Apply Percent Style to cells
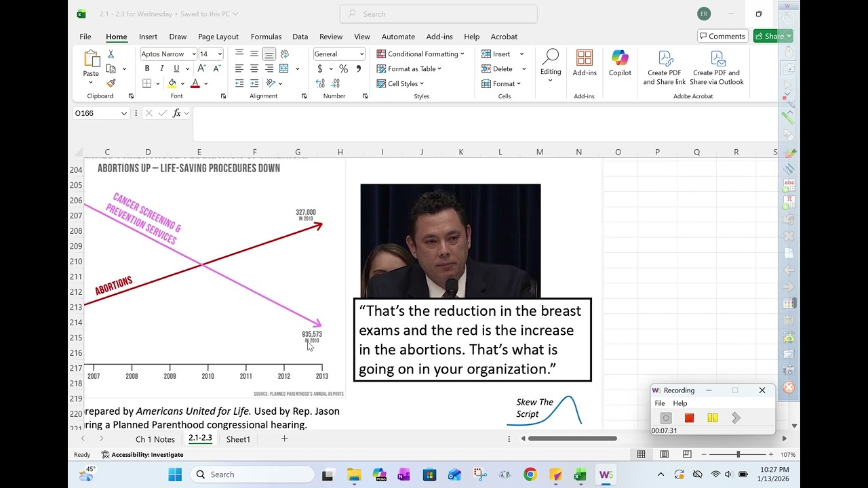Screen dimensions: 868x488 point(344,68)
